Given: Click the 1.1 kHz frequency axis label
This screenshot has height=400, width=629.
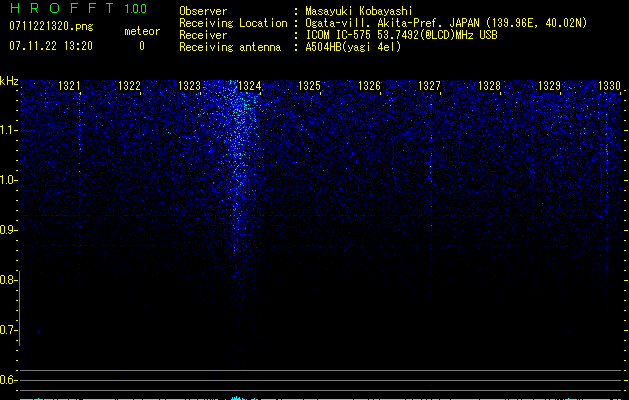Looking at the screenshot, I should [x=8, y=130].
